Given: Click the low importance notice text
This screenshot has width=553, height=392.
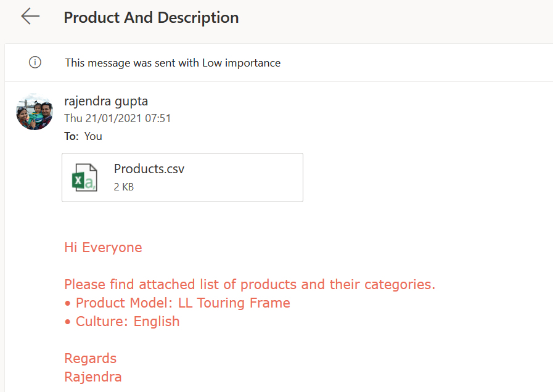Looking at the screenshot, I should coord(173,63).
